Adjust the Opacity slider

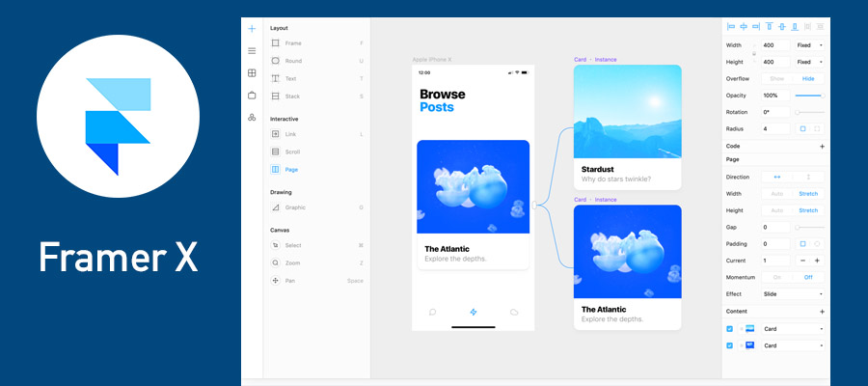[x=810, y=96]
